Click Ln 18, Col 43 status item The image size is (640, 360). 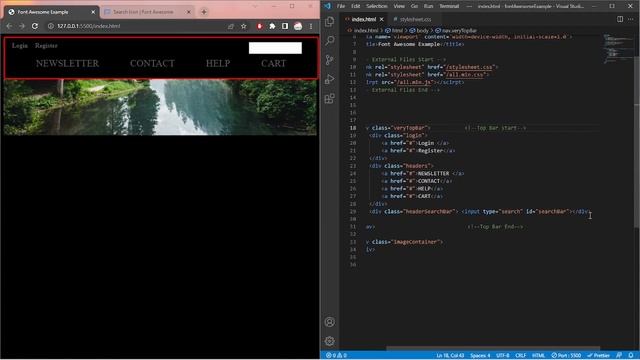coord(450,356)
